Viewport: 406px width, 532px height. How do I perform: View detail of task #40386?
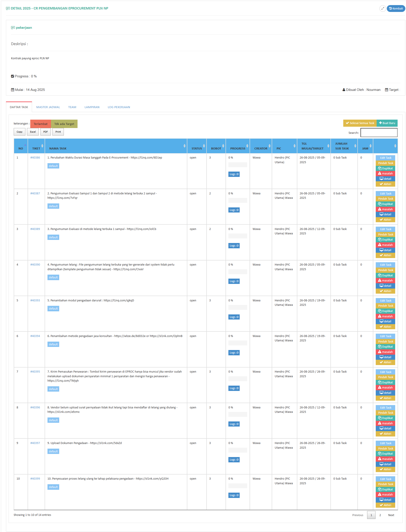click(x=385, y=179)
